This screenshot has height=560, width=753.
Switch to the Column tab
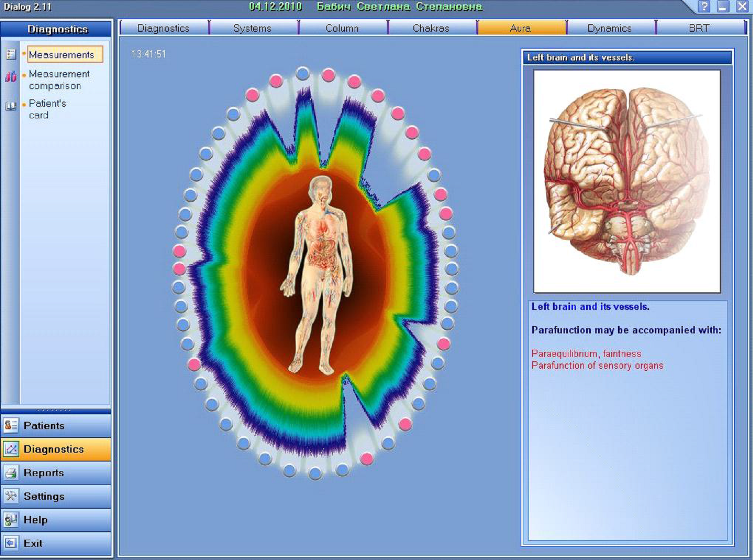[342, 28]
